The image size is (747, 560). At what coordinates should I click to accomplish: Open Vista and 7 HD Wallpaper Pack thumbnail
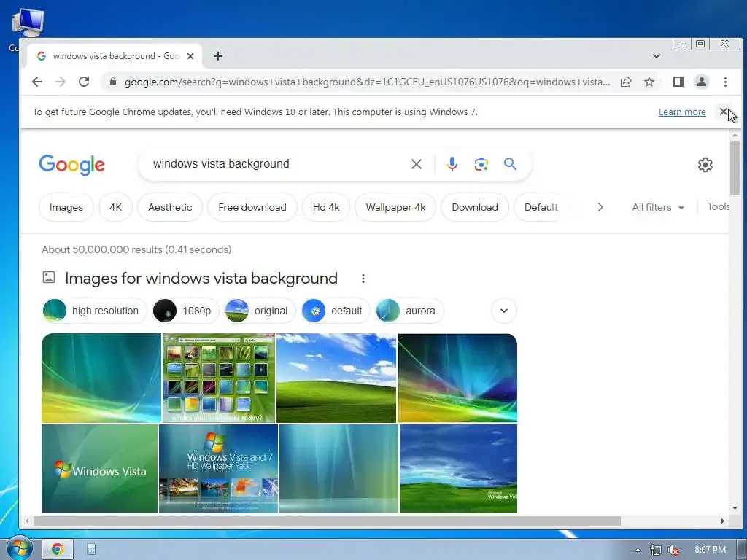[218, 469]
